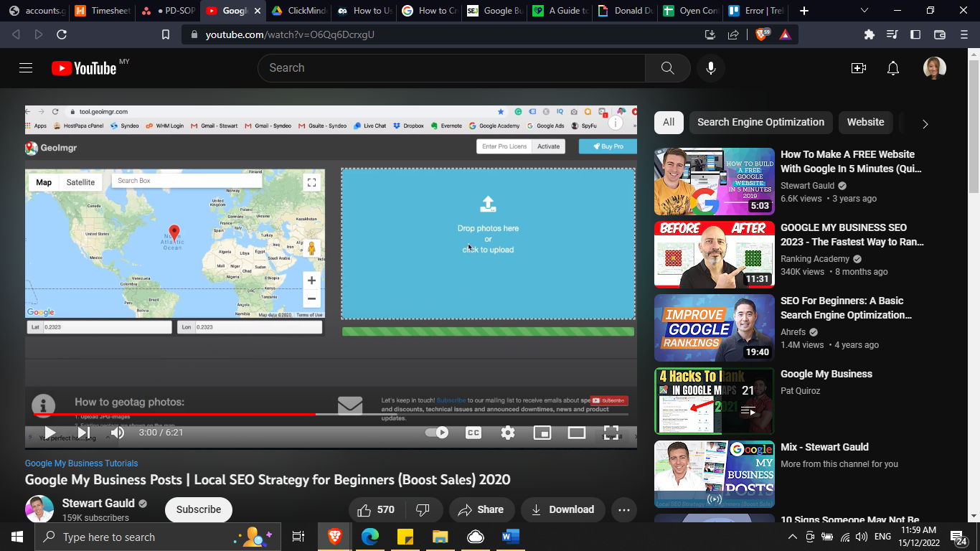The width and height of the screenshot is (980, 551).
Task: Mute the video volume
Action: click(x=118, y=433)
